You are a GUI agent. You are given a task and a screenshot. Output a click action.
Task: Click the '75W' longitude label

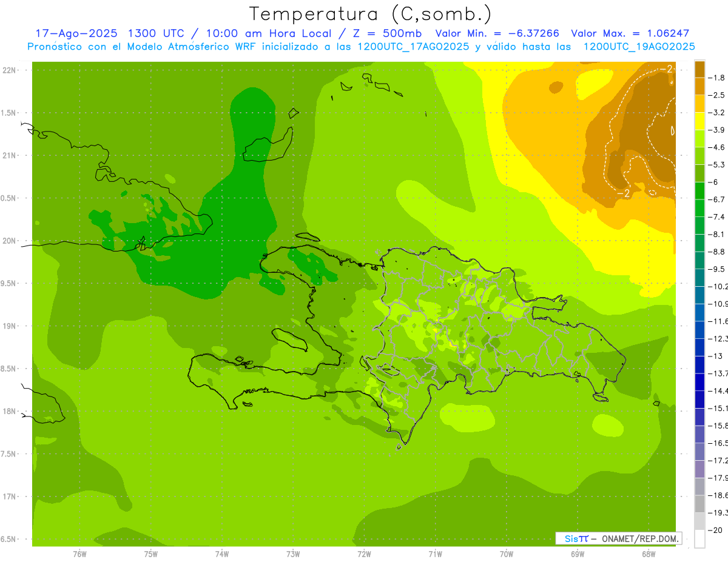pos(150,554)
